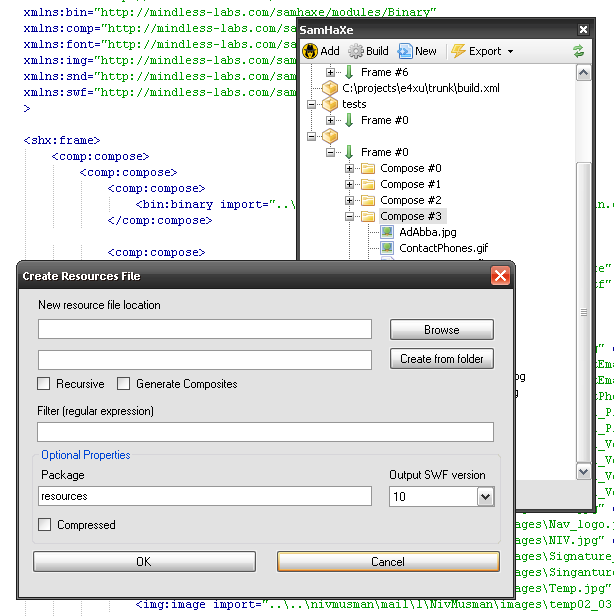This screenshot has height=616, width=614.
Task: Collapse the tests package node
Action: point(311,104)
